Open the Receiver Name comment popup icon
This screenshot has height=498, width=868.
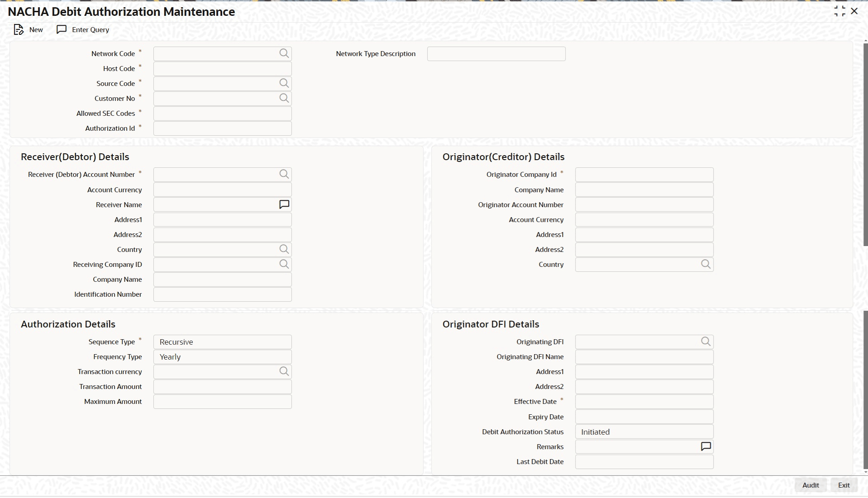pos(284,204)
